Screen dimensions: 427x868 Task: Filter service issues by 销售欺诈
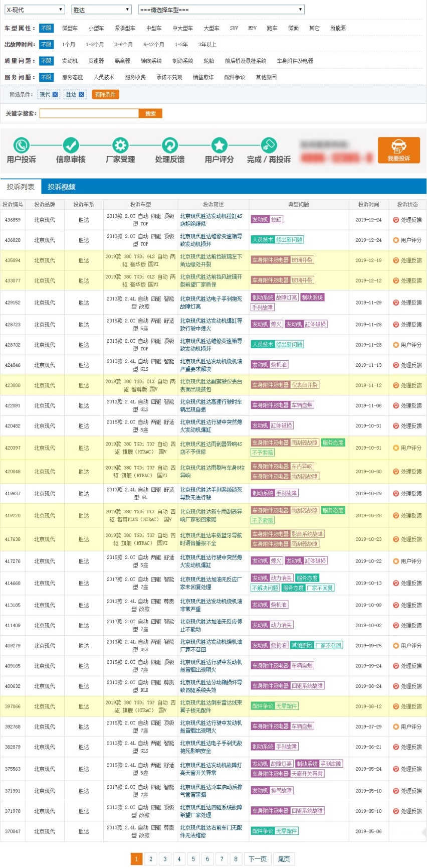pyautogui.click(x=203, y=77)
